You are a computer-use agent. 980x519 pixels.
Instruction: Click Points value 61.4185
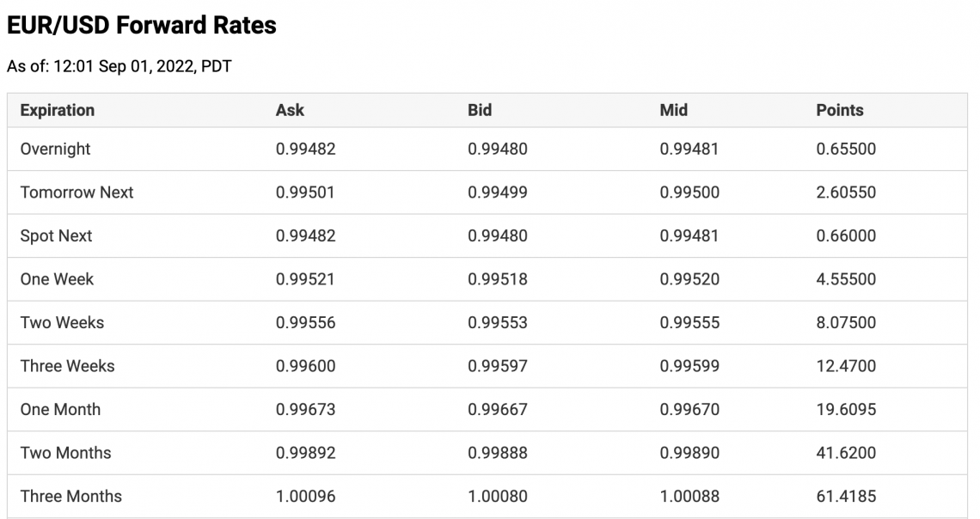tap(846, 497)
